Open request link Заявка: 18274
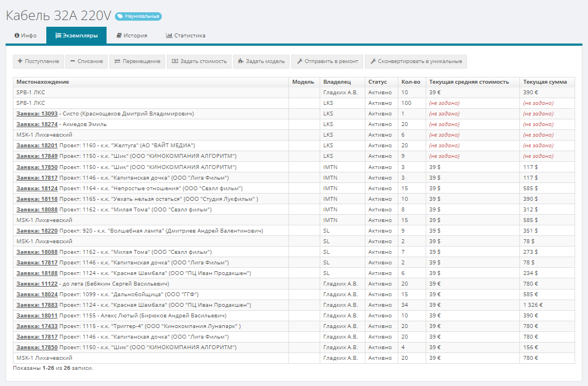Viewport: 588px width, 386px height. click(x=37, y=124)
